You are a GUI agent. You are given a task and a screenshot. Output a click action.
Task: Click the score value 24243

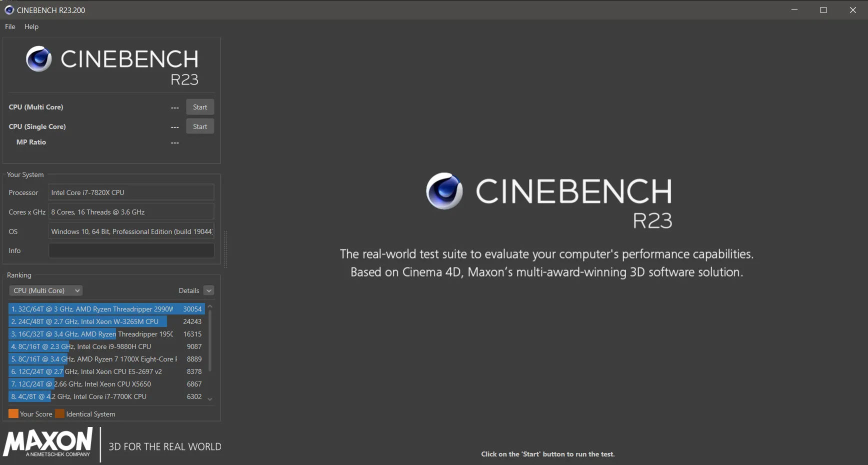[x=192, y=321]
